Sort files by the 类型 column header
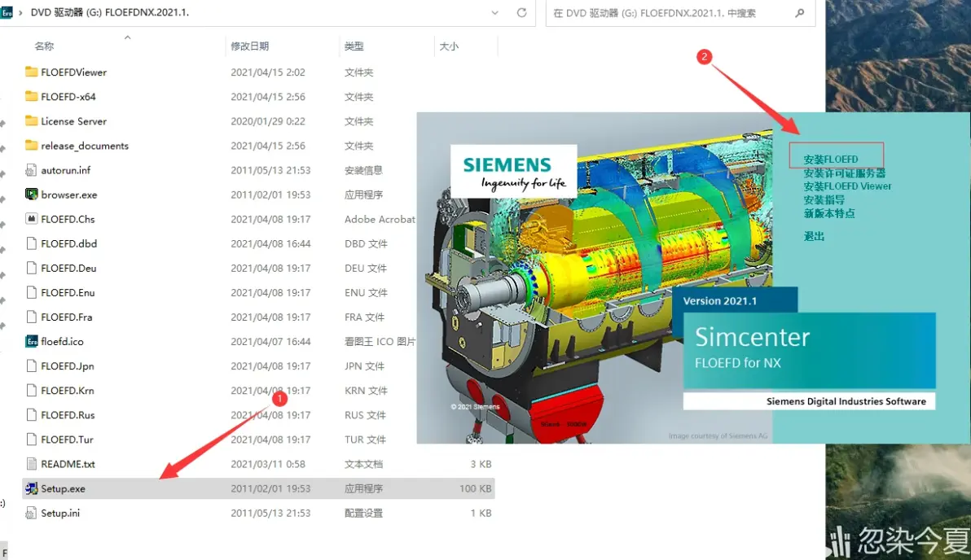 pos(354,46)
